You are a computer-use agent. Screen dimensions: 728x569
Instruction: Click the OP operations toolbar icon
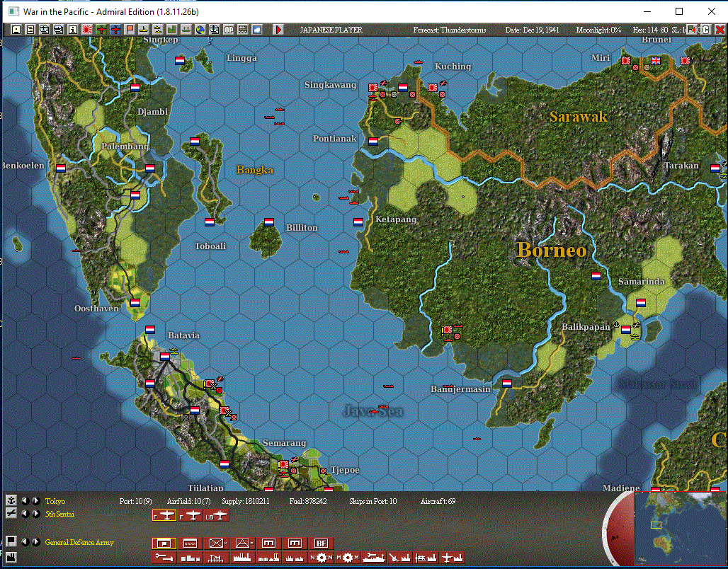(x=229, y=30)
